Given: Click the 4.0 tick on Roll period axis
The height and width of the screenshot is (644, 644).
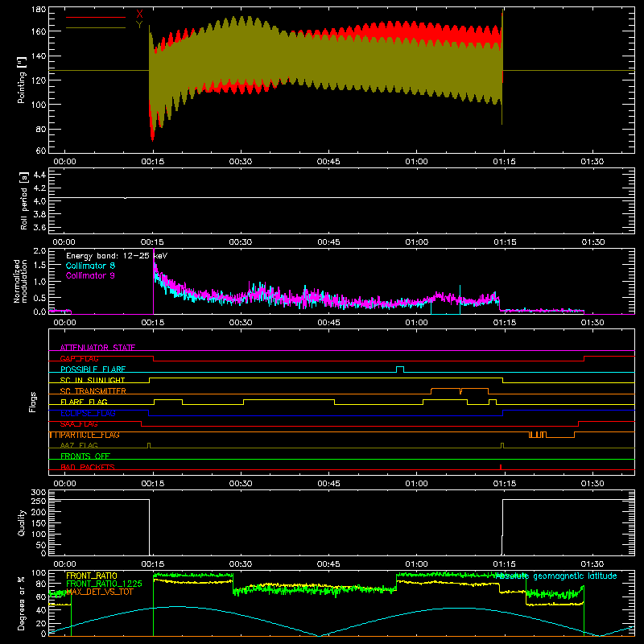Looking at the screenshot, I should (x=39, y=201).
